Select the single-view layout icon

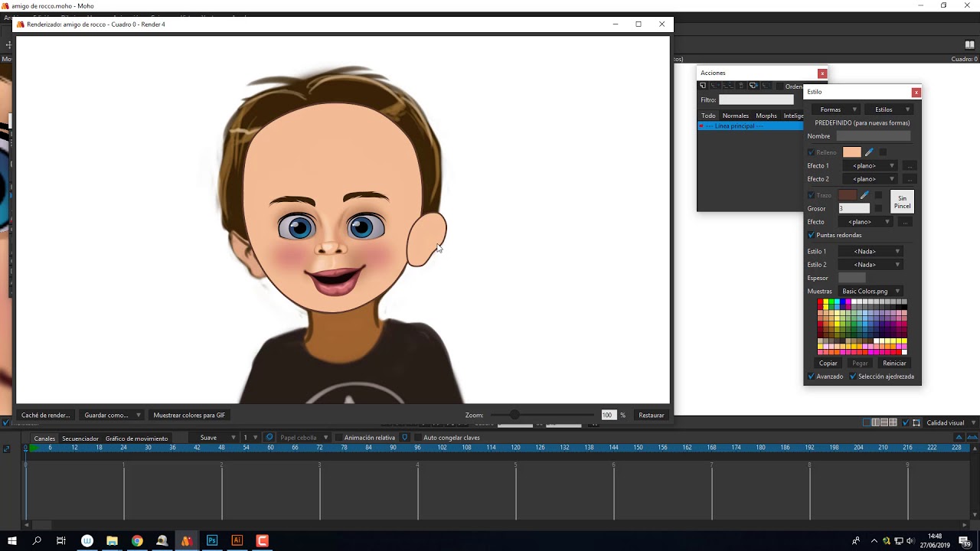tap(867, 422)
